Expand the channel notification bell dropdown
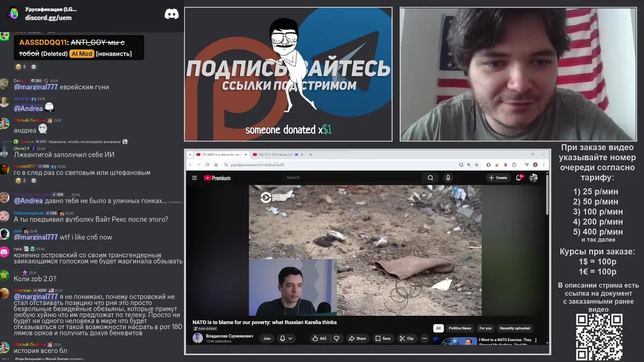 [x=285, y=338]
